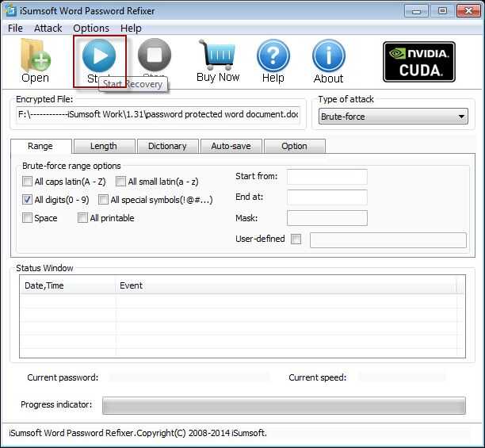The image size is (485, 448).
Task: Open the Help menu
Action: [131, 29]
